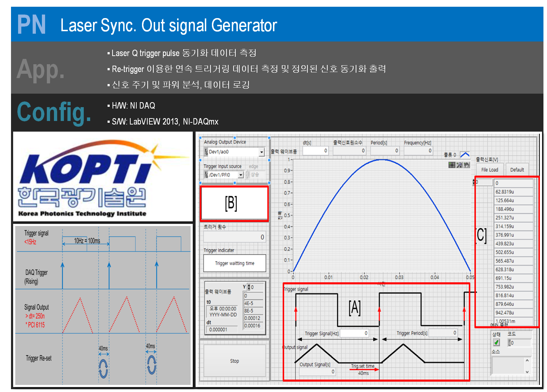Click the Default button
Screen dimensions: 547x392
[x=517, y=170]
